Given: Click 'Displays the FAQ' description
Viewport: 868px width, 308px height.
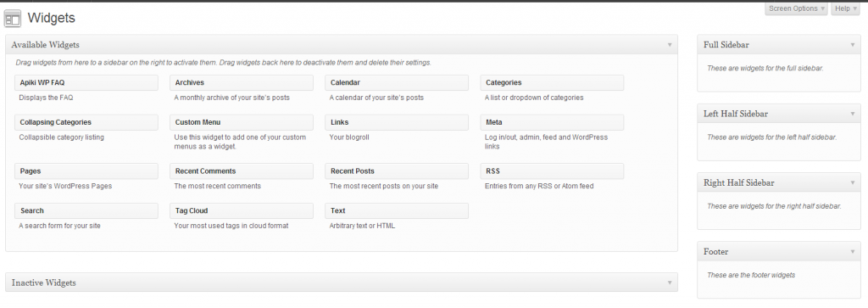Looking at the screenshot, I should click(46, 98).
